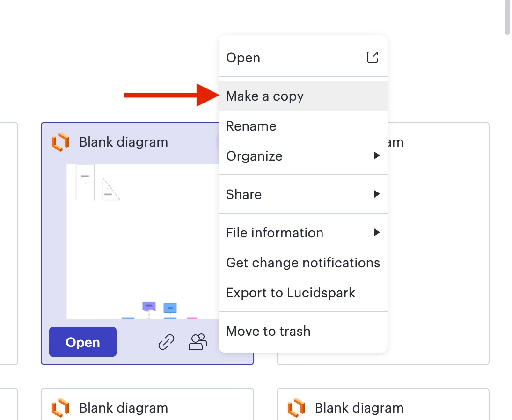Screen dimensions: 512x420
Task: Click Lucidchart logo on bottom-right Blank diagram card
Action: [x=296, y=408]
